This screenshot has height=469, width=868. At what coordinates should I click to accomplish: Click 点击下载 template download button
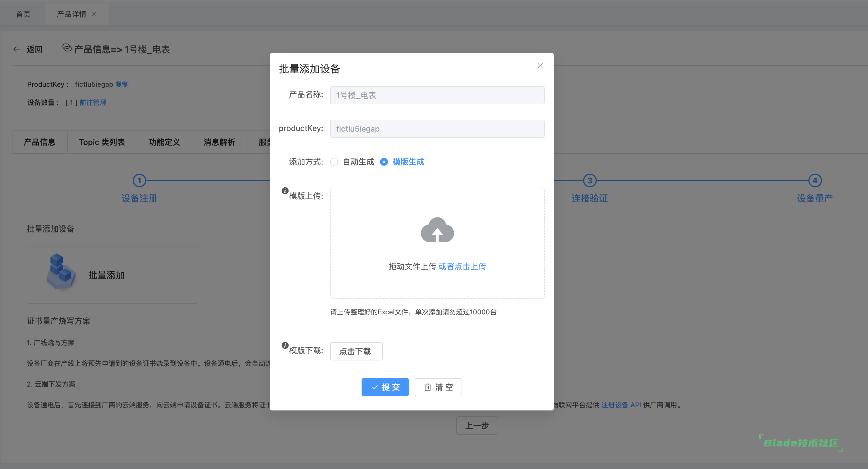[356, 351]
